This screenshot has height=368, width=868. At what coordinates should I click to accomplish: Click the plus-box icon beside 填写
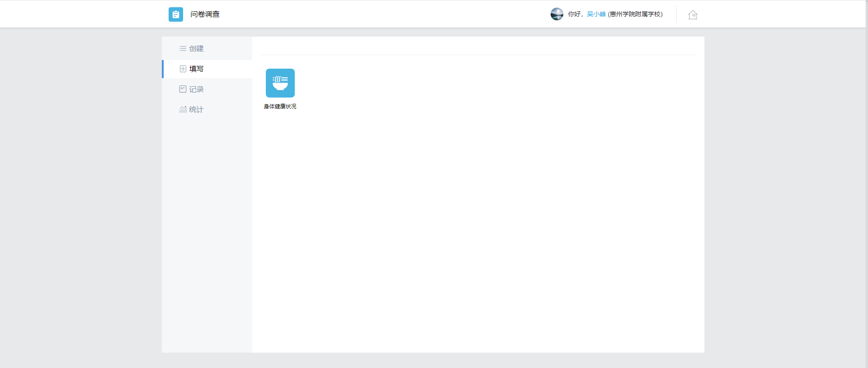click(x=183, y=69)
